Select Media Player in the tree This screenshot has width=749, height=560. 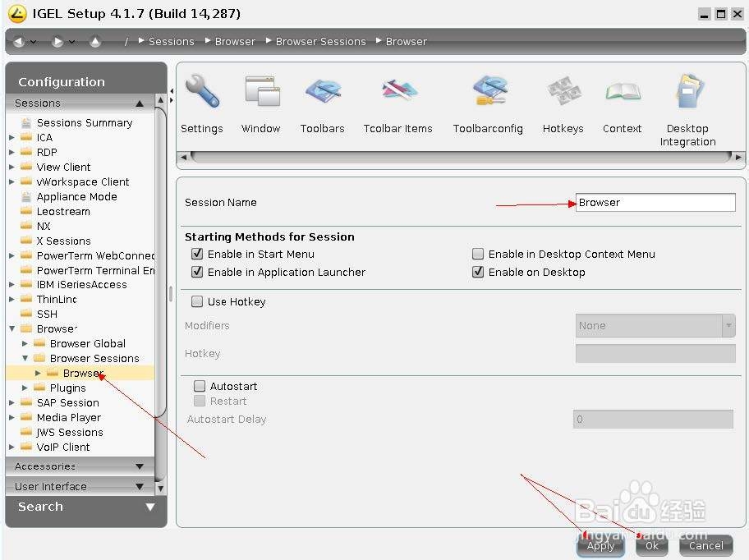69,417
